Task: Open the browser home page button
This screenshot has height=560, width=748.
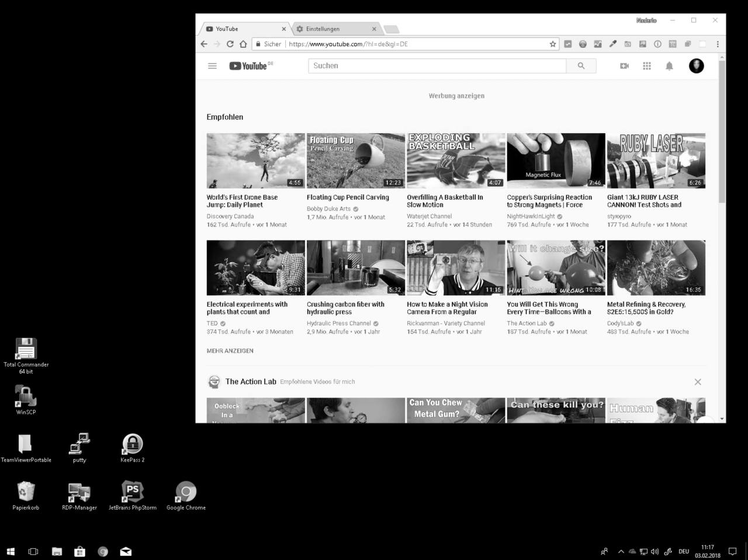Action: (243, 44)
